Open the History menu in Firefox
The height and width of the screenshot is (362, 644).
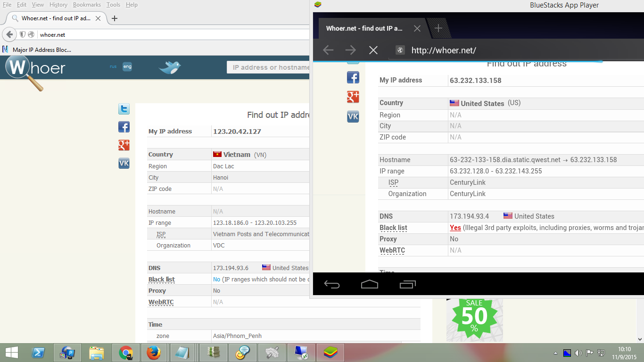coord(58,5)
